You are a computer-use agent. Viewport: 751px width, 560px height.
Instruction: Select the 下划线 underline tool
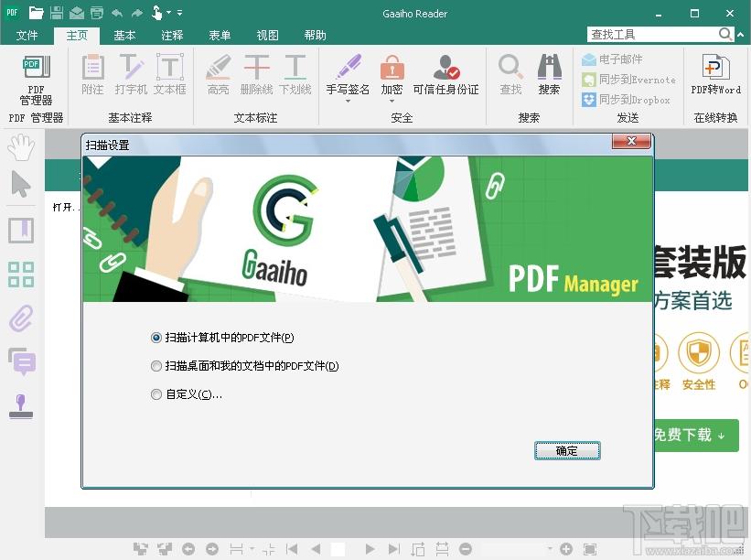coord(295,74)
